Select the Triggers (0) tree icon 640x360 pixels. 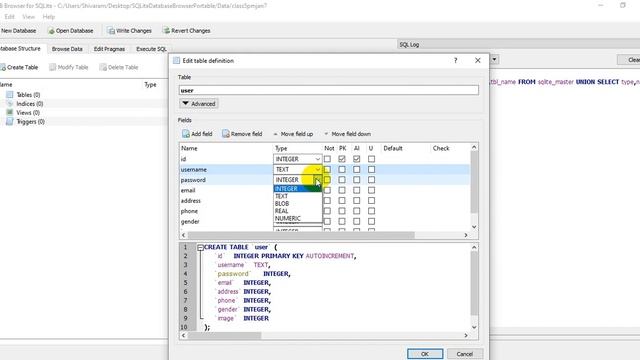[10, 122]
